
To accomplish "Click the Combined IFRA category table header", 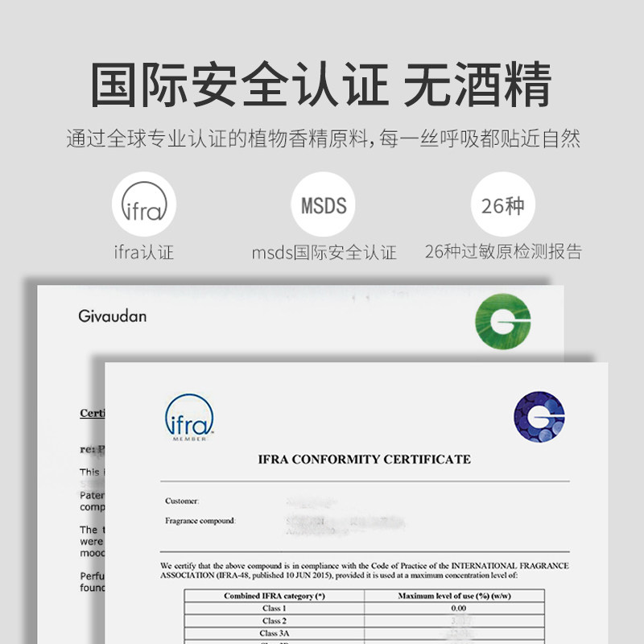I will pyautogui.click(x=275, y=596).
